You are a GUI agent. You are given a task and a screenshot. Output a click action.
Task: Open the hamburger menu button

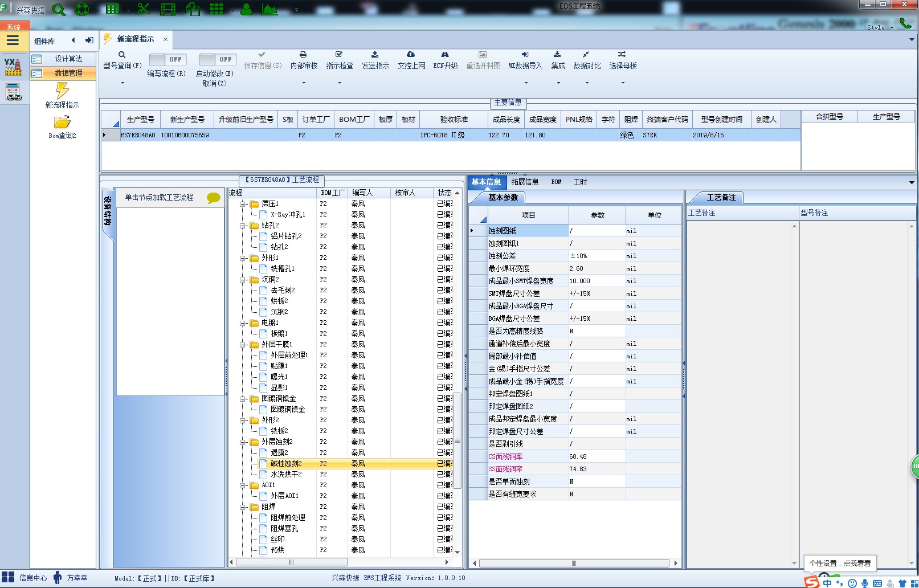(13, 40)
